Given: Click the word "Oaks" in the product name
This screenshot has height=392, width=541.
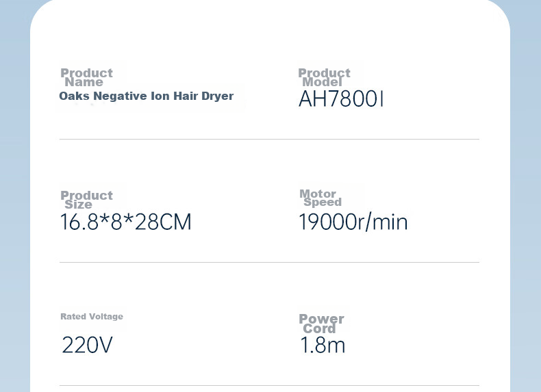Looking at the screenshot, I should (x=75, y=96).
